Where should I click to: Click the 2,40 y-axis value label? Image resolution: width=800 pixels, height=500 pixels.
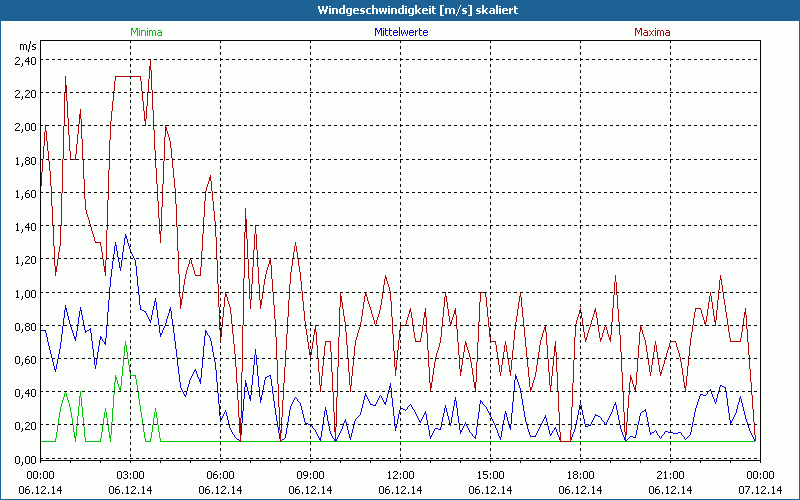click(x=25, y=60)
